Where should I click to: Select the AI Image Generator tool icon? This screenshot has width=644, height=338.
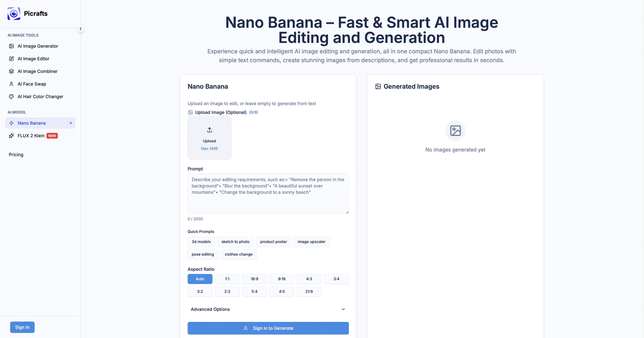coord(11,46)
